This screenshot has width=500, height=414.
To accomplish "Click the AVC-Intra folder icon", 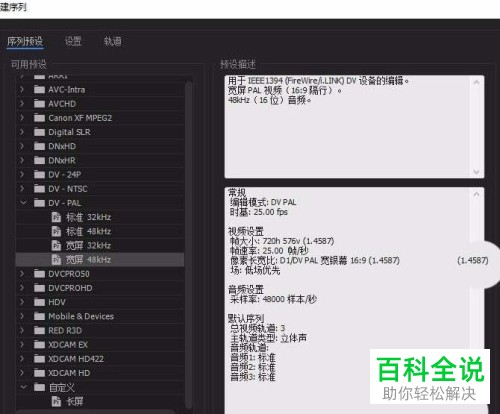I will 39,89.
